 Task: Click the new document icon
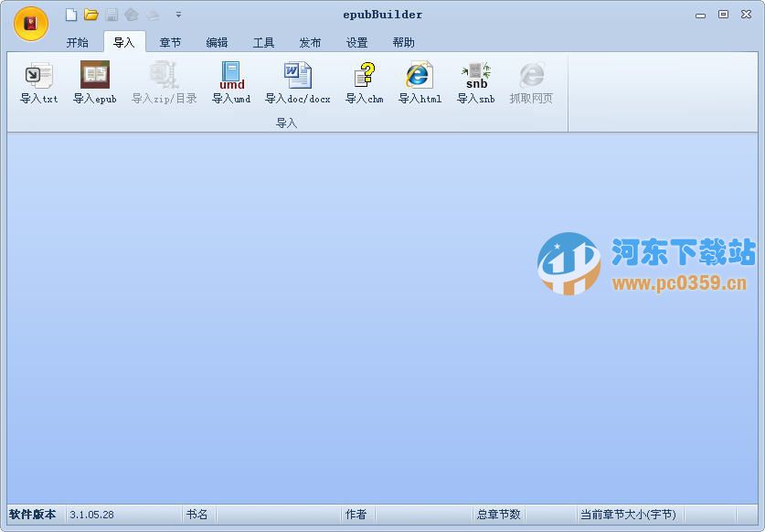pos(70,15)
